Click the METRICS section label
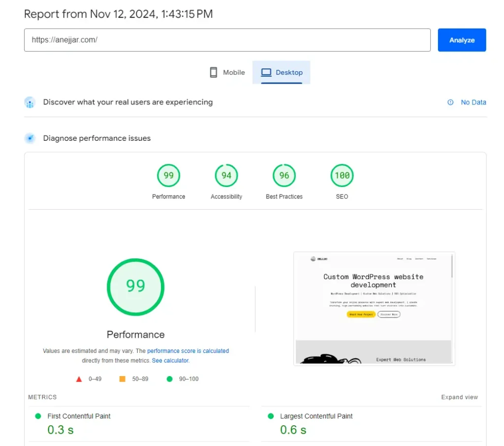The width and height of the screenshot is (504, 446). click(x=42, y=397)
